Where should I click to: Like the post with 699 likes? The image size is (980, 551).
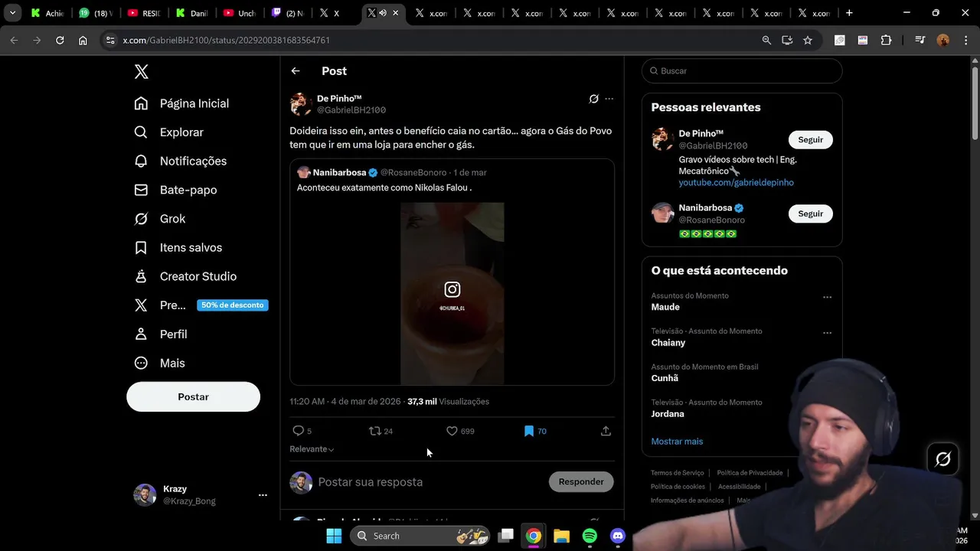click(452, 431)
